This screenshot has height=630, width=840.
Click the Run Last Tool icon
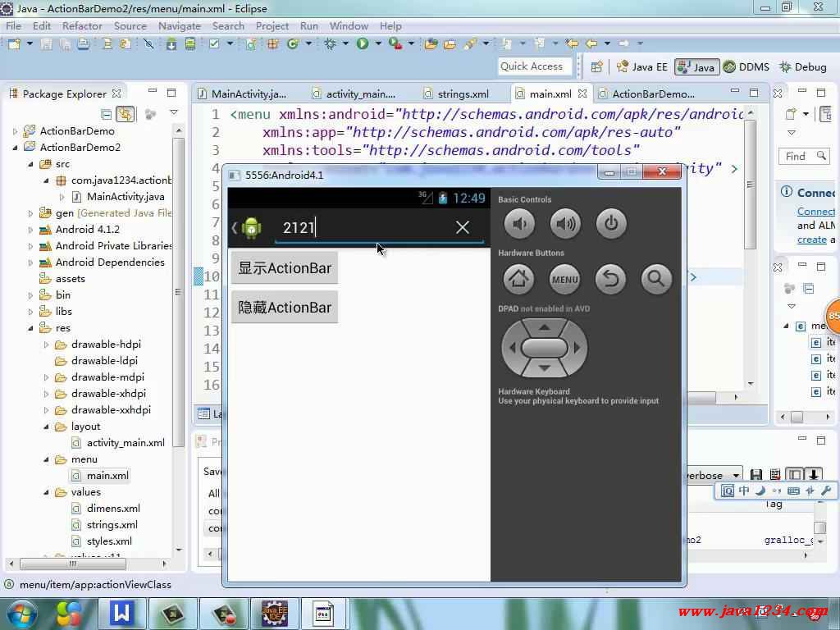[396, 44]
